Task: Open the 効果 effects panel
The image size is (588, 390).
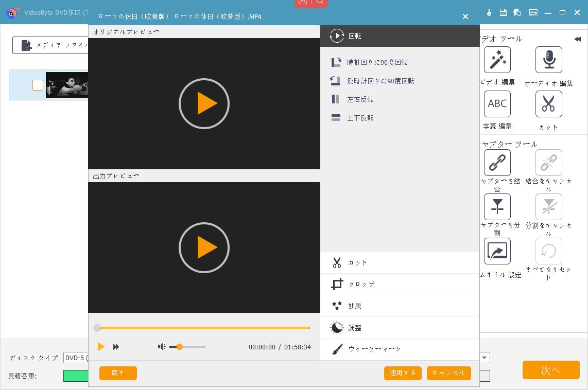Action: point(355,306)
